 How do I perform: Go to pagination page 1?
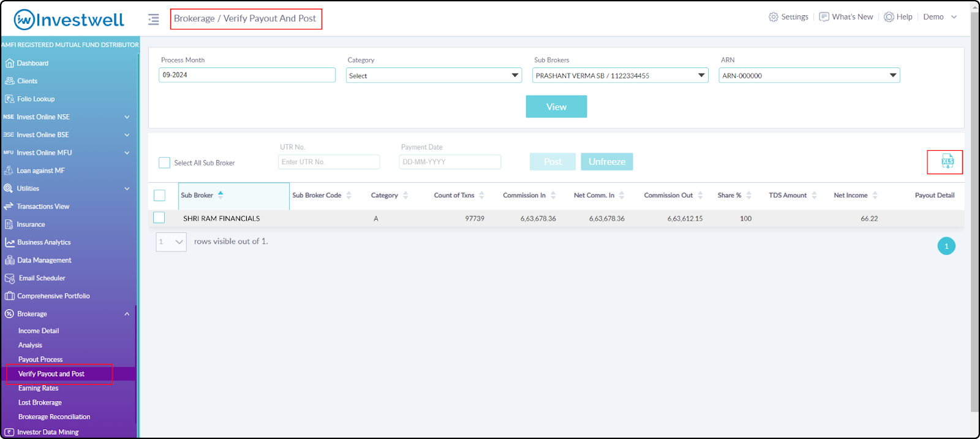coord(946,246)
